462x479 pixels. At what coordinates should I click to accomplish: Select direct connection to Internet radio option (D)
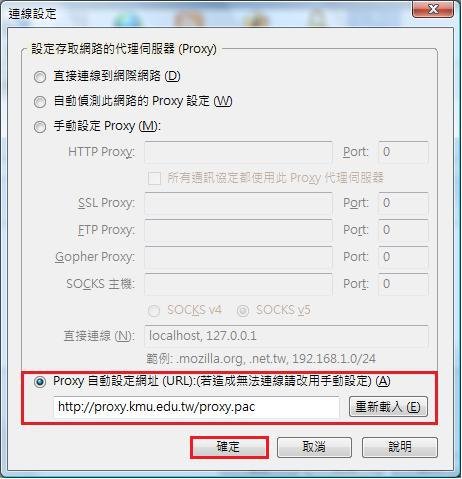pyautogui.click(x=40, y=77)
